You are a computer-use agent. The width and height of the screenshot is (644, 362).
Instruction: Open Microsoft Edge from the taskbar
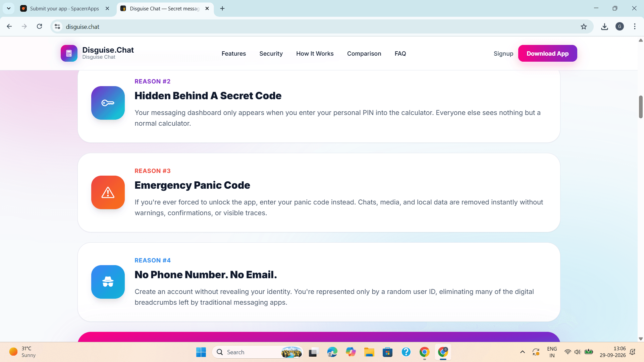[332, 352]
